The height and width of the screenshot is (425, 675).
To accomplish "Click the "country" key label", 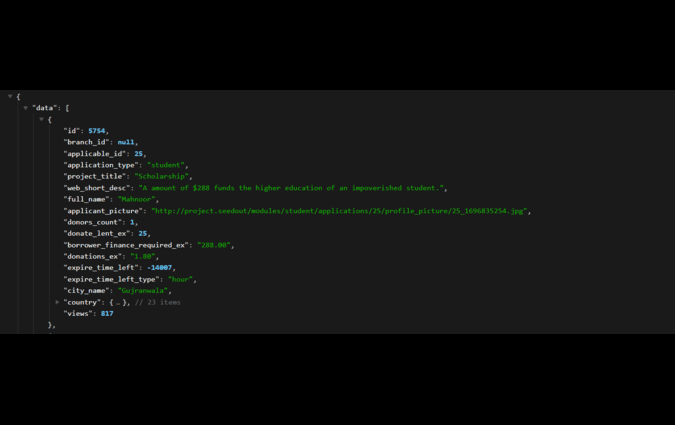I will coord(82,302).
